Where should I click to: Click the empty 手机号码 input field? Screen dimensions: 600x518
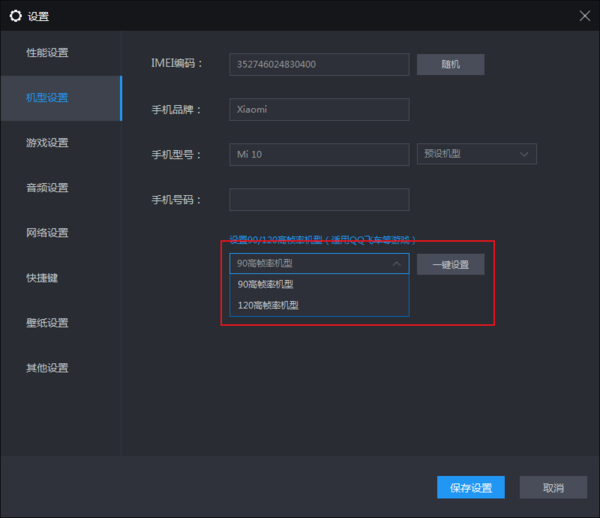click(319, 199)
